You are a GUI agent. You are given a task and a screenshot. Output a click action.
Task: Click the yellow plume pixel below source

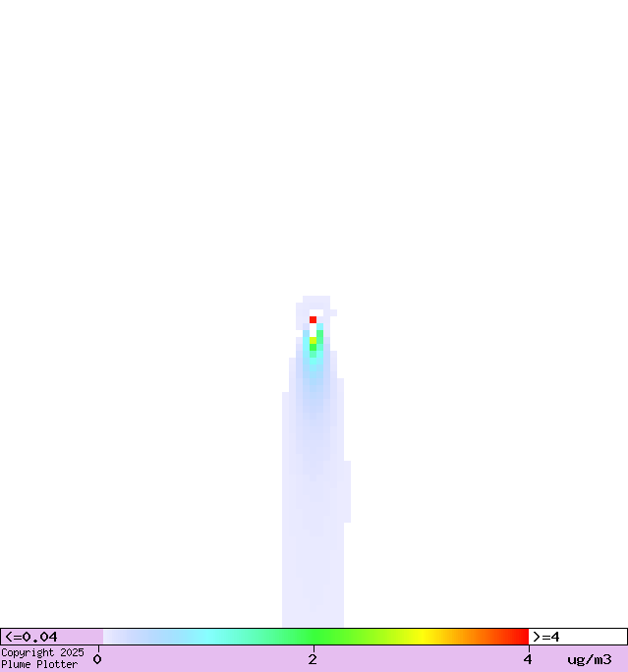pyautogui.click(x=313, y=340)
